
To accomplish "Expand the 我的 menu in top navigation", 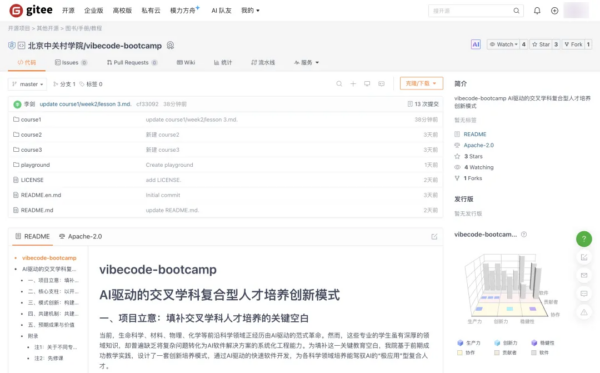I will tap(250, 10).
